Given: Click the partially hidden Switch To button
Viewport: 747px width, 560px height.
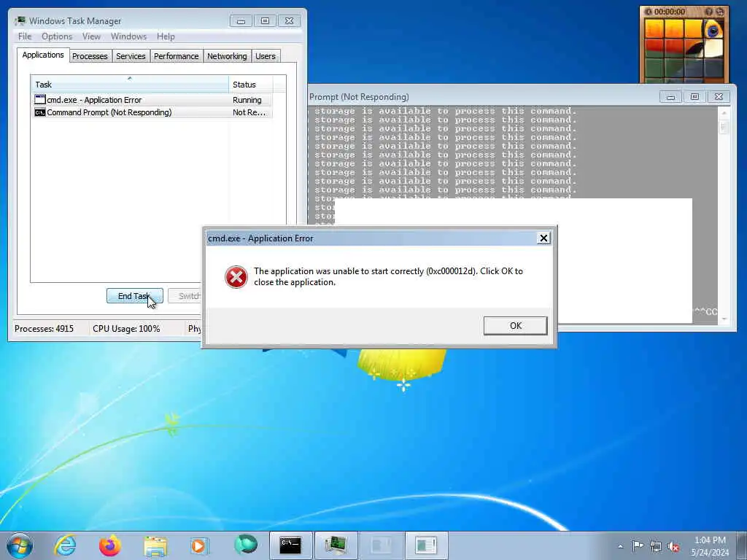Looking at the screenshot, I should (x=185, y=296).
